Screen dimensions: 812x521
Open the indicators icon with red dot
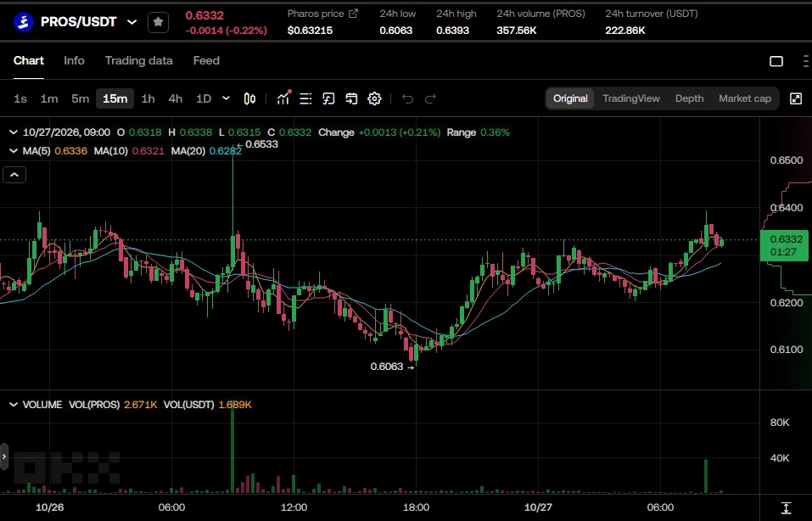(x=283, y=98)
